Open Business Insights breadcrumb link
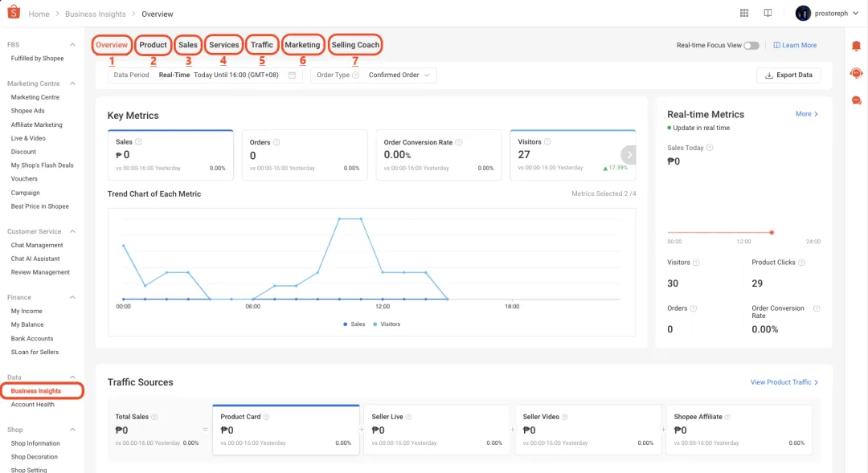Screen dimensions: 868x473 point(95,14)
